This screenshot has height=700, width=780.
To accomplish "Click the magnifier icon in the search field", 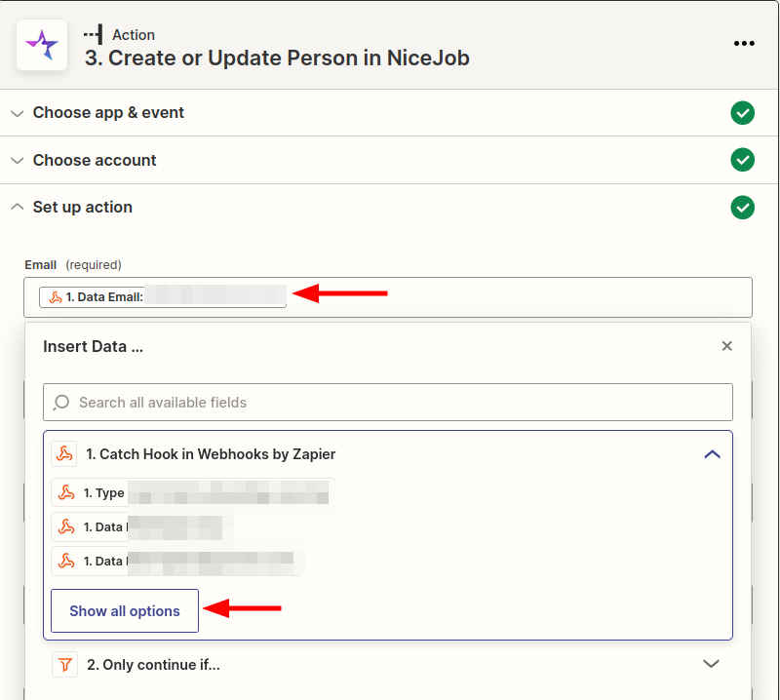I will pyautogui.click(x=61, y=402).
